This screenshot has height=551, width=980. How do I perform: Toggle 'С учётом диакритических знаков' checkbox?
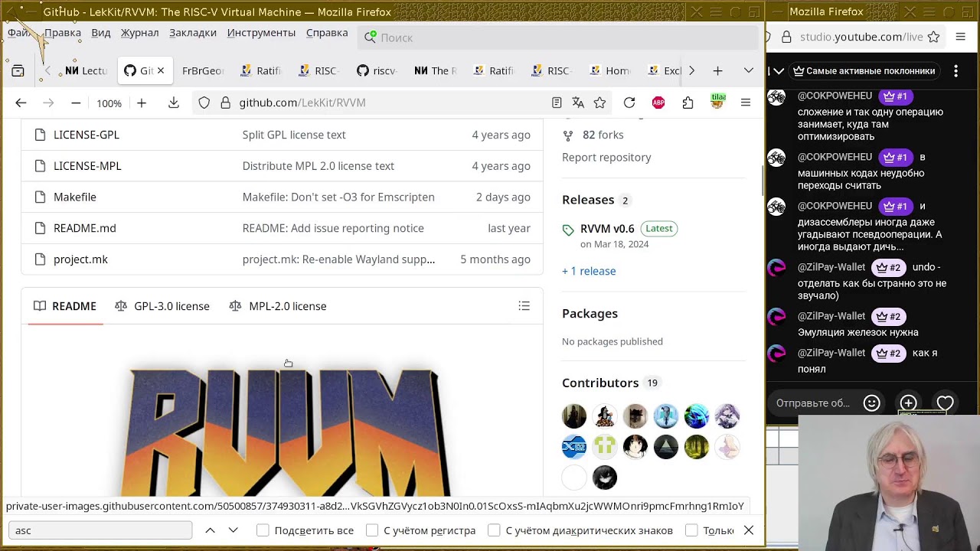point(494,530)
